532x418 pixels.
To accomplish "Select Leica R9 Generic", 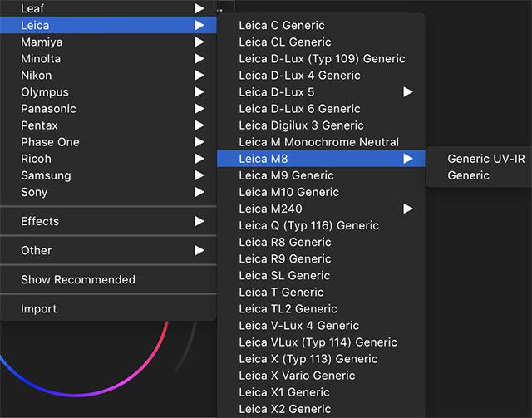I will [x=321, y=258].
